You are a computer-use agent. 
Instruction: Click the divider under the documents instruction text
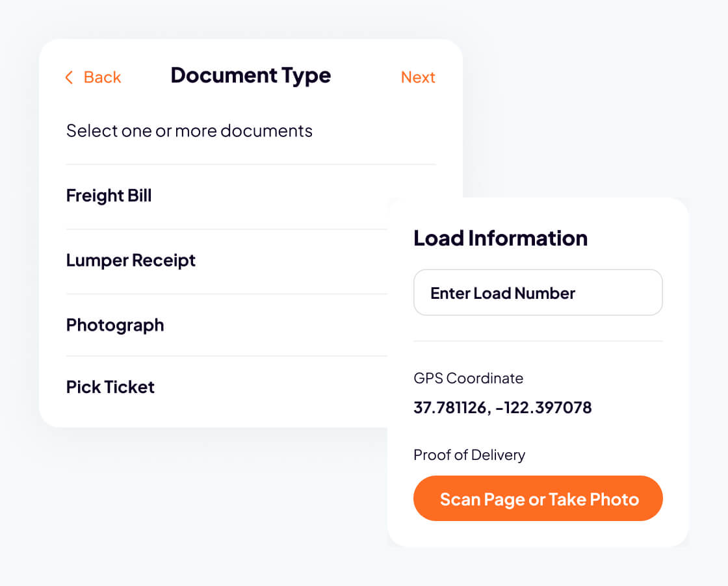(250, 164)
